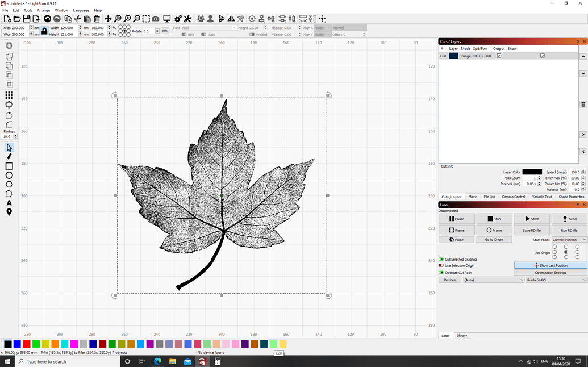Click the Optimization Settings button
This screenshot has height=367, width=588.
(x=552, y=272)
